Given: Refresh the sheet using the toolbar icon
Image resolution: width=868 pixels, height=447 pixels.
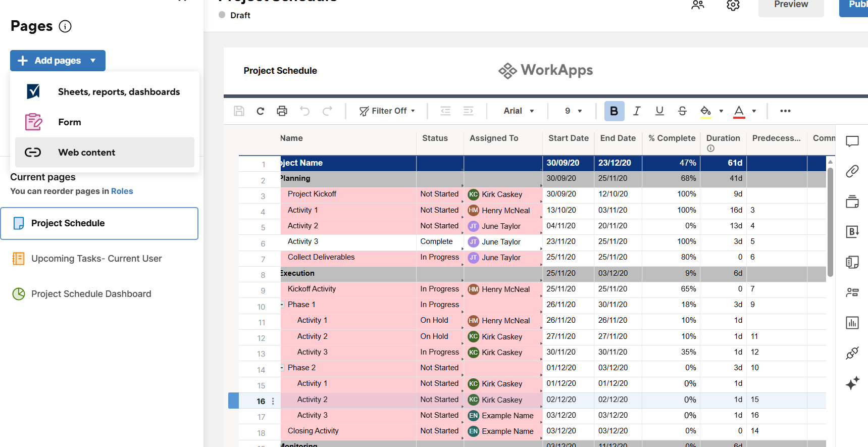Looking at the screenshot, I should [261, 111].
